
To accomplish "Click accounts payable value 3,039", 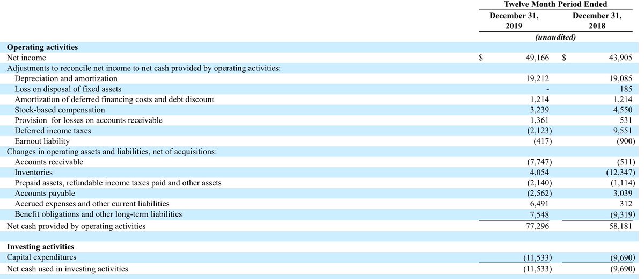I will pyautogui.click(x=624, y=193).
